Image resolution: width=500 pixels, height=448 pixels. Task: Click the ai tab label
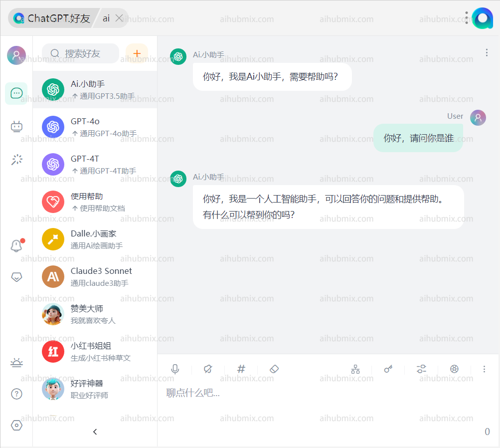click(x=106, y=18)
